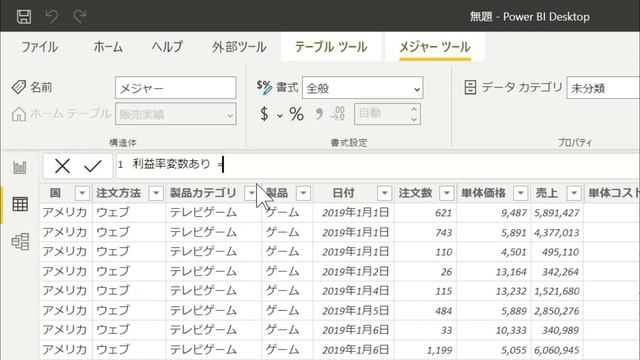Click the cell with 単体価格 10,333
This screenshot has height=360, width=640.
(x=493, y=330)
